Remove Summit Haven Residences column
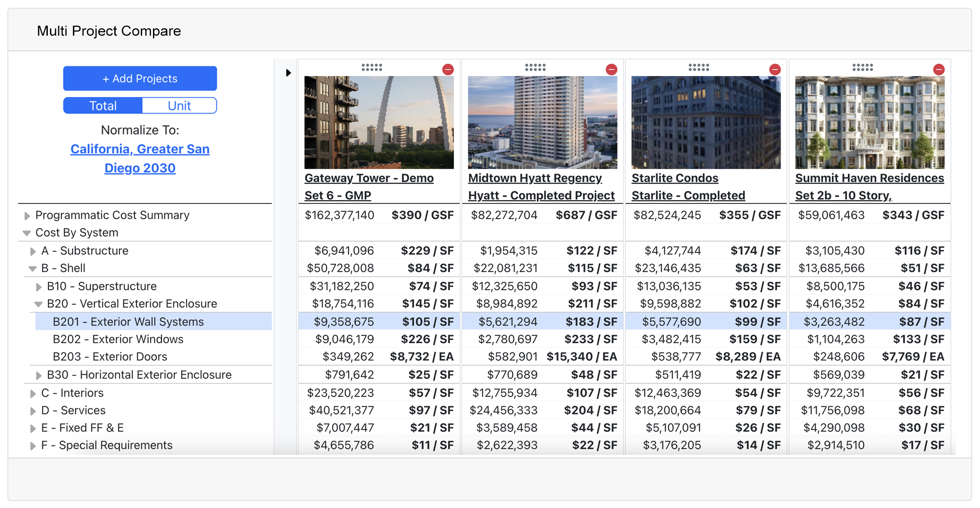 click(938, 70)
